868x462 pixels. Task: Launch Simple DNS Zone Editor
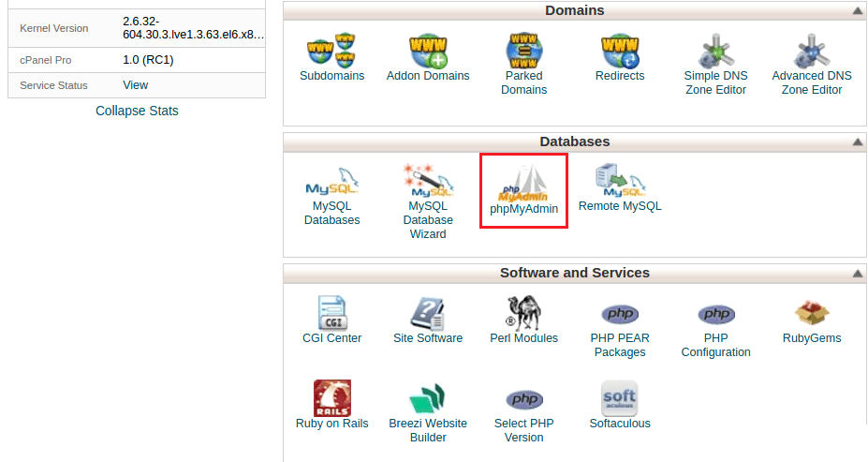(715, 51)
